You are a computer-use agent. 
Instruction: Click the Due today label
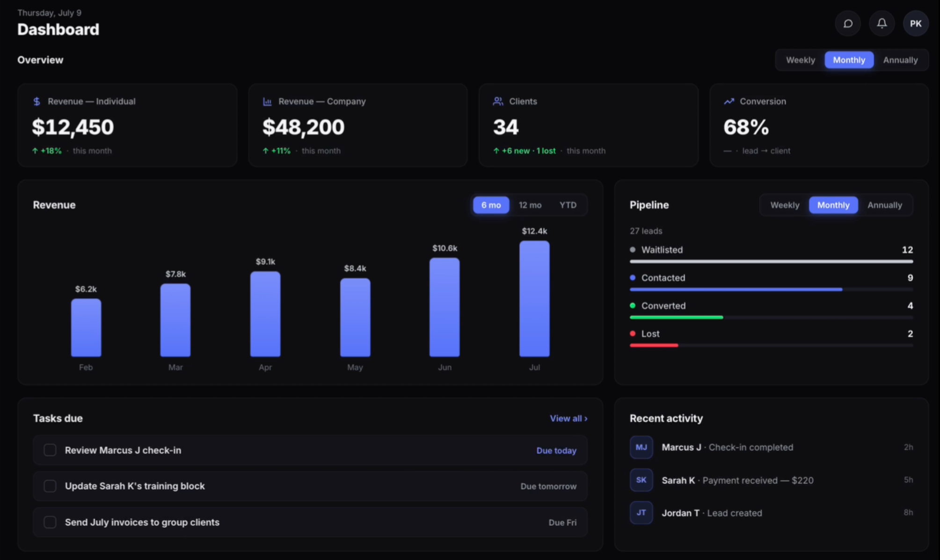point(556,451)
